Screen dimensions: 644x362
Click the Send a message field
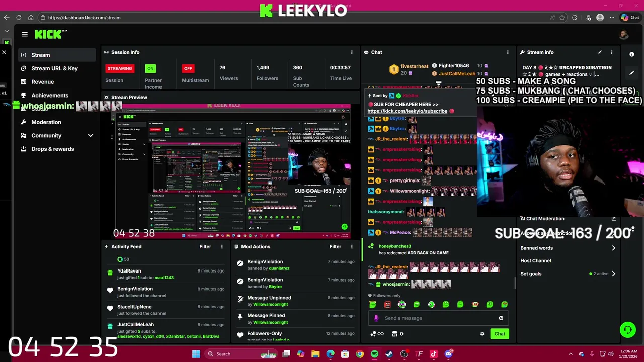click(438, 318)
